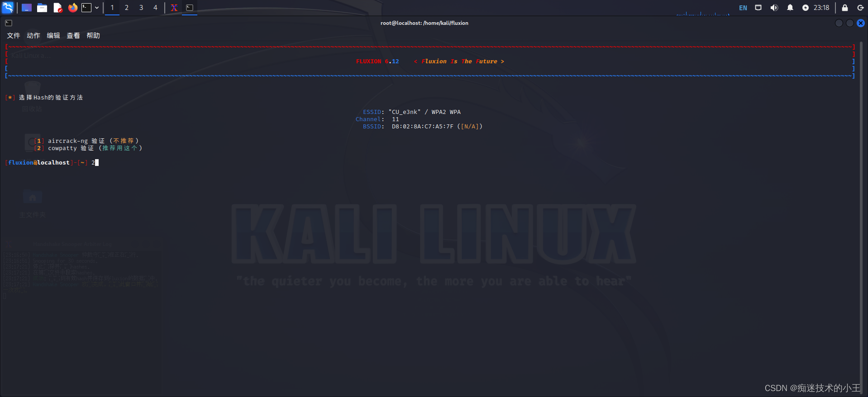Image resolution: width=868 pixels, height=397 pixels.
Task: Minimize the terminal window
Action: [x=839, y=23]
